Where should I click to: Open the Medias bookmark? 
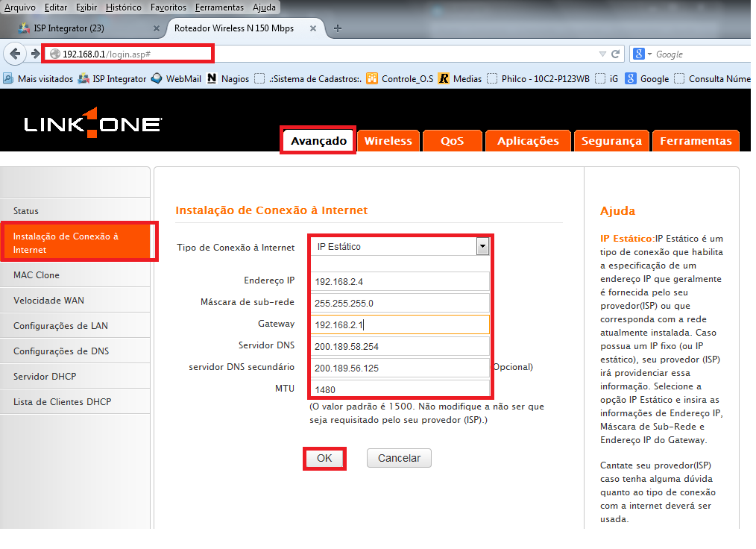460,78
